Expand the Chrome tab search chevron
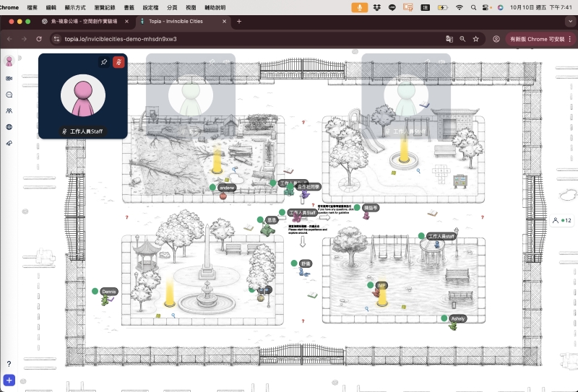The width and height of the screenshot is (578, 392). coord(570,22)
